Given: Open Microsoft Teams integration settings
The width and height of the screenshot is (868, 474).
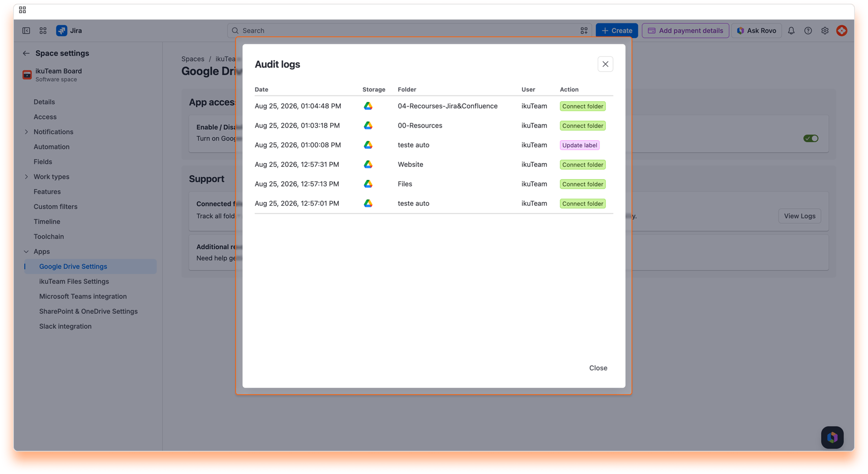Looking at the screenshot, I should tap(83, 296).
